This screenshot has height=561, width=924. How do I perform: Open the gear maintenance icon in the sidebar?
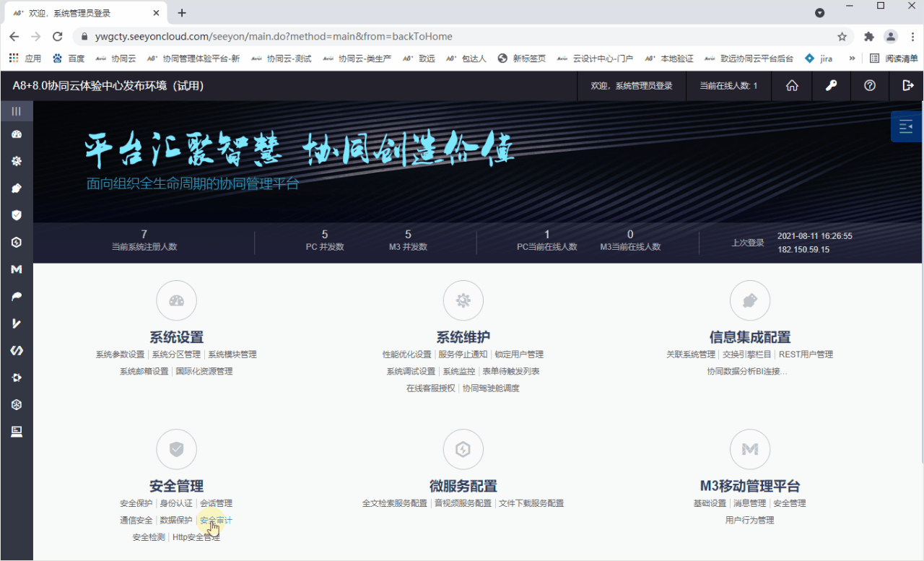click(16, 161)
